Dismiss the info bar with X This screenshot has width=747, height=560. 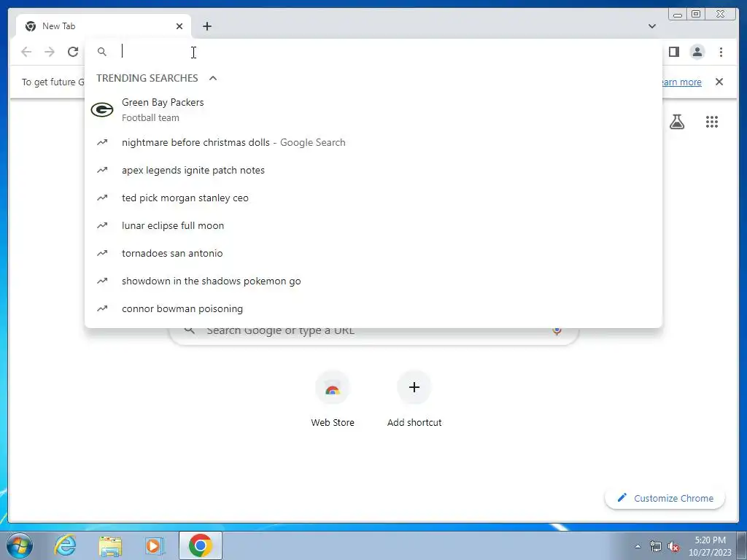tap(719, 82)
